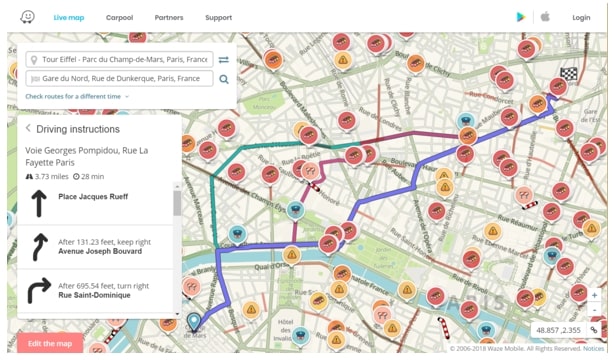This screenshot has height=360, width=616.
Task: Click the search magnifier icon
Action: point(224,79)
